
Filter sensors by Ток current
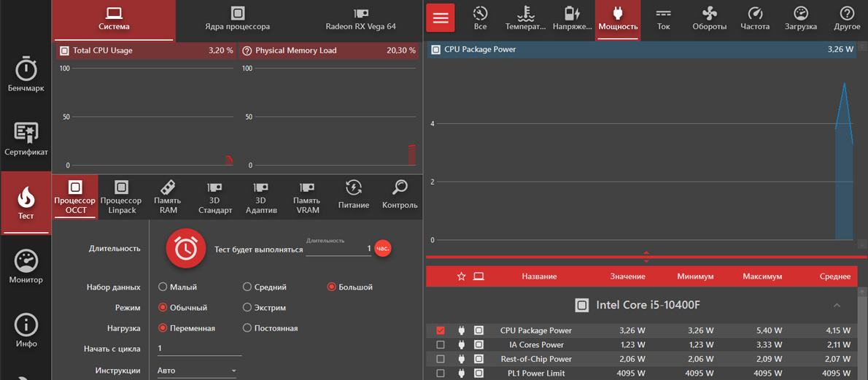pos(663,20)
